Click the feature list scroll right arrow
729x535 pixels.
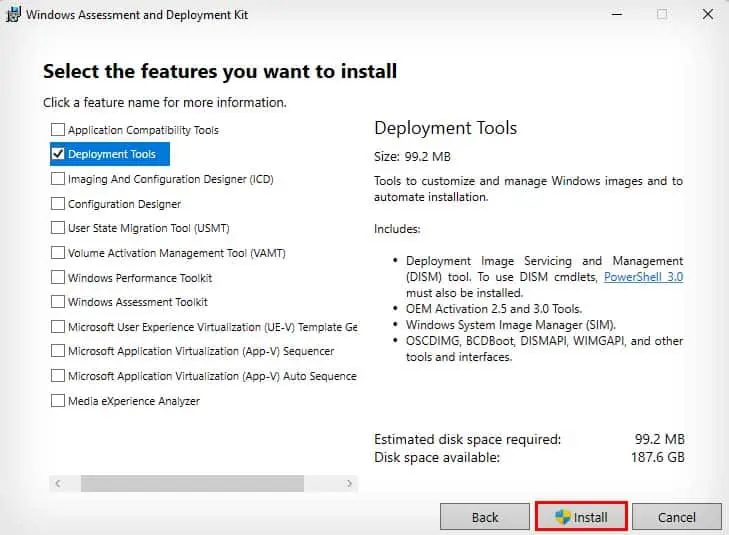(x=349, y=483)
